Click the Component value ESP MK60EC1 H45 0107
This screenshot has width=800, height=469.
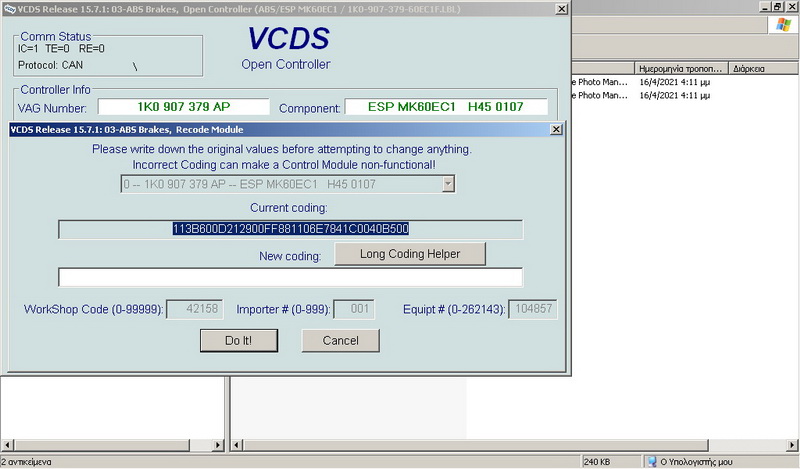(446, 107)
